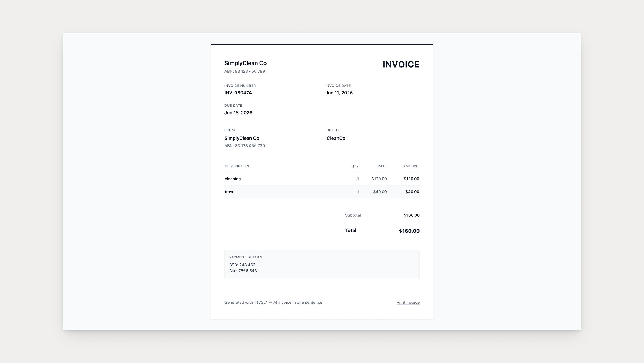Click the Print invoice link
Screen dimensions: 644x363
(x=408, y=302)
